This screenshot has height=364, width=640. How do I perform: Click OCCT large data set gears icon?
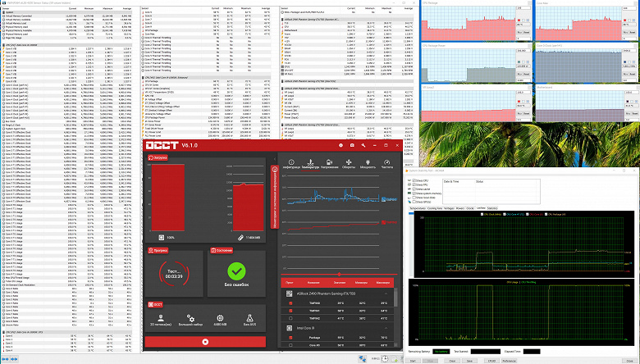pyautogui.click(x=190, y=320)
